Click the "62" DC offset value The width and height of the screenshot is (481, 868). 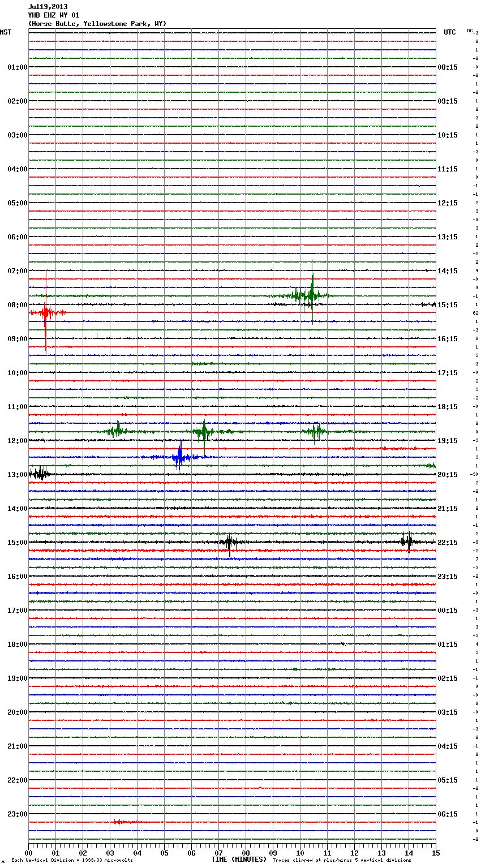click(x=476, y=313)
